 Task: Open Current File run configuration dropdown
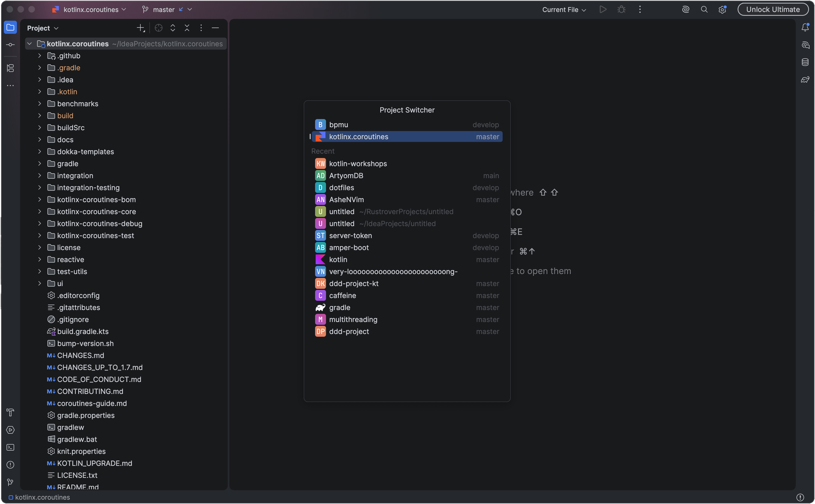[x=564, y=10]
